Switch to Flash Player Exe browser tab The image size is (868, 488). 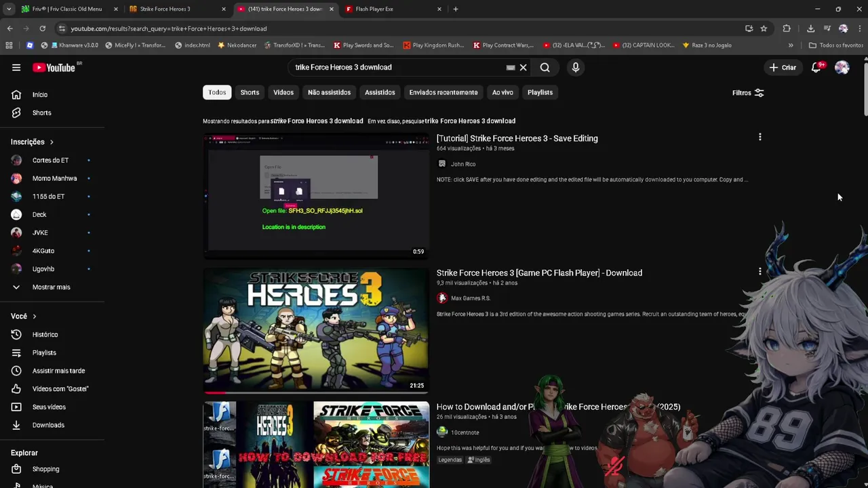pos(393,9)
